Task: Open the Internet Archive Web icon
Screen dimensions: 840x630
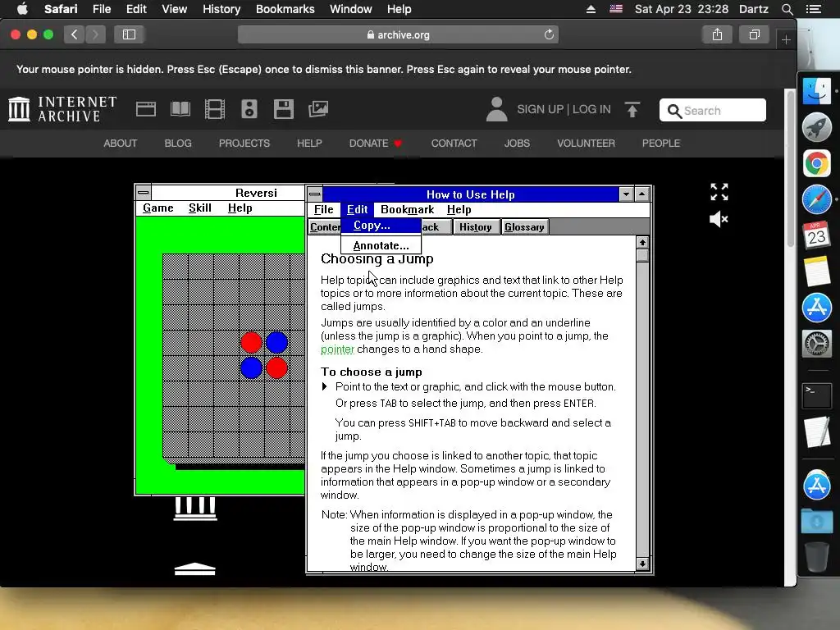Action: 146,109
